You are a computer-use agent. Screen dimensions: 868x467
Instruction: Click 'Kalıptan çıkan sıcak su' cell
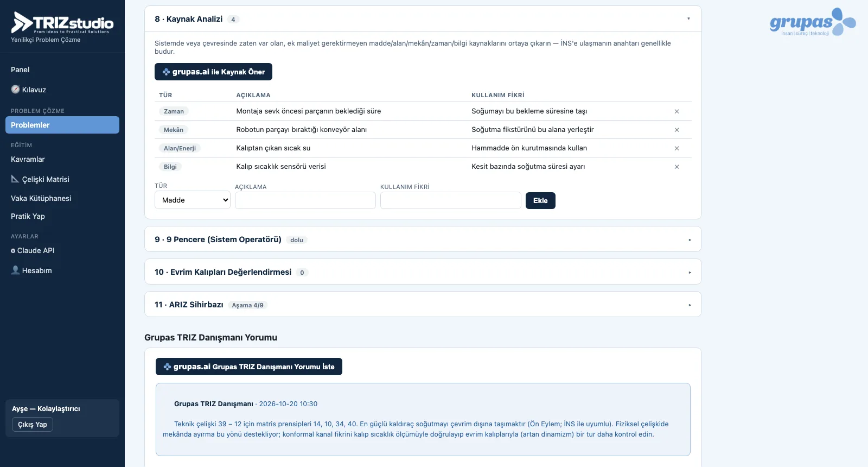273,148
